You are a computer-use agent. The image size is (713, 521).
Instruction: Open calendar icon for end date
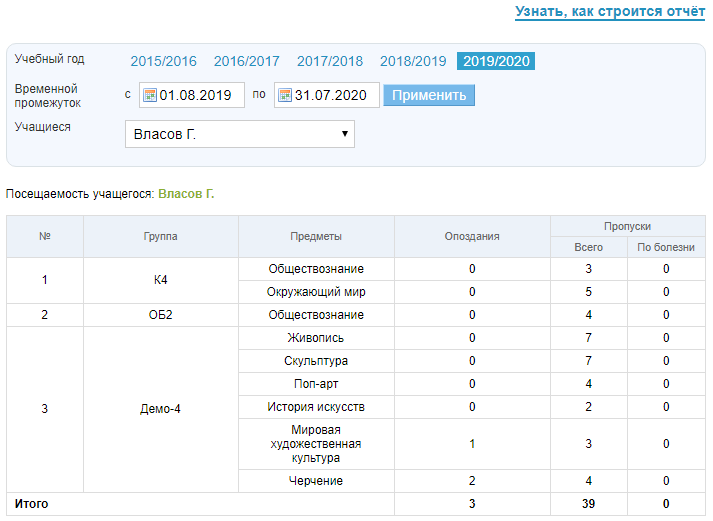click(285, 96)
